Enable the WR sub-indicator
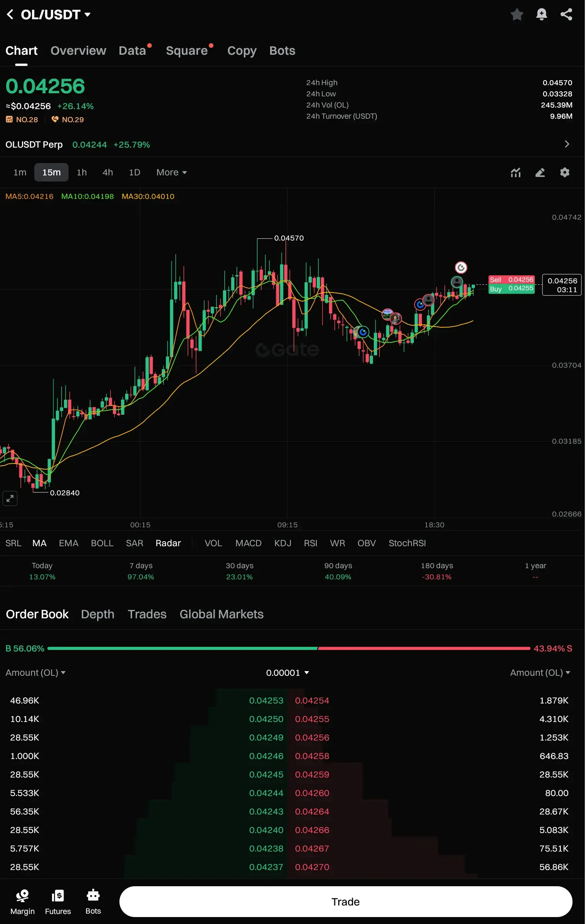 [337, 543]
